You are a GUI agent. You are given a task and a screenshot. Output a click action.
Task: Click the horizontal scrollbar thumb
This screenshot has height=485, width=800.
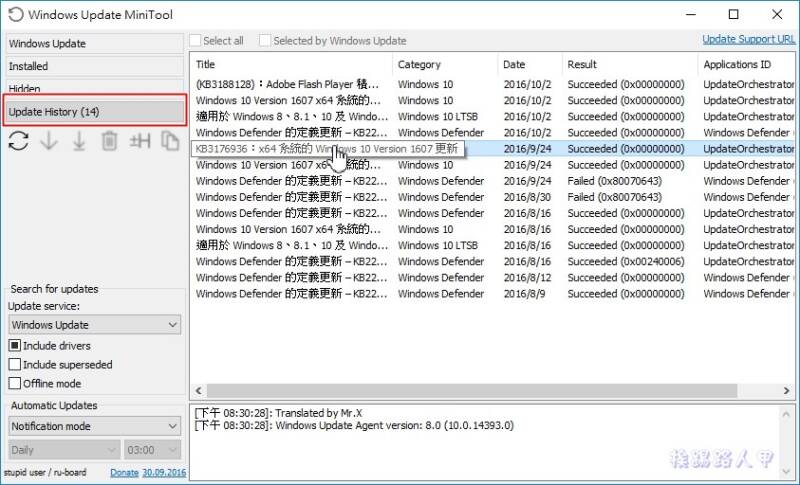[472, 391]
